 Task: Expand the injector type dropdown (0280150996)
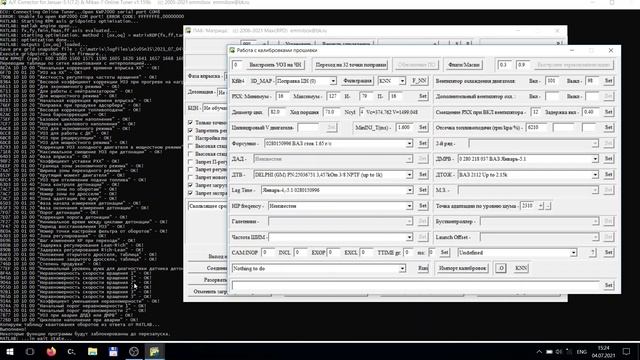pos(409,144)
